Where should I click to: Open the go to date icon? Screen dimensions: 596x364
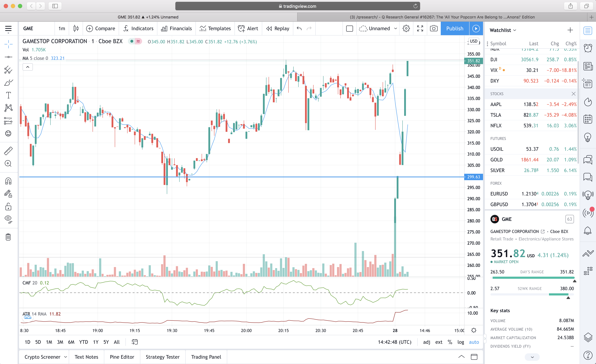coord(134,342)
